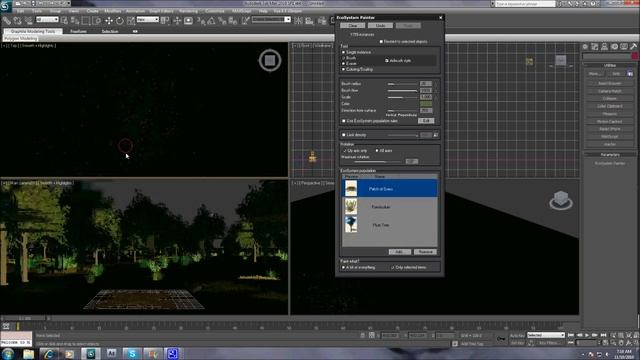
Task: Switch to the Display command panel tab
Action: 624,47
